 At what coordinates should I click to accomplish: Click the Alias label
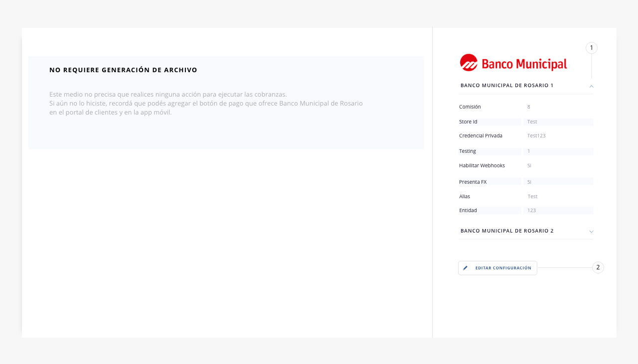465,197
